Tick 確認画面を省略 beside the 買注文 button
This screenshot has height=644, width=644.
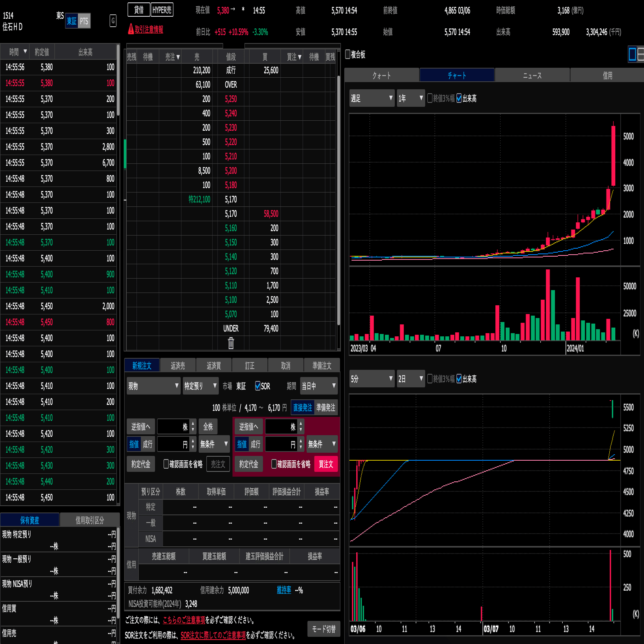[x=274, y=464]
